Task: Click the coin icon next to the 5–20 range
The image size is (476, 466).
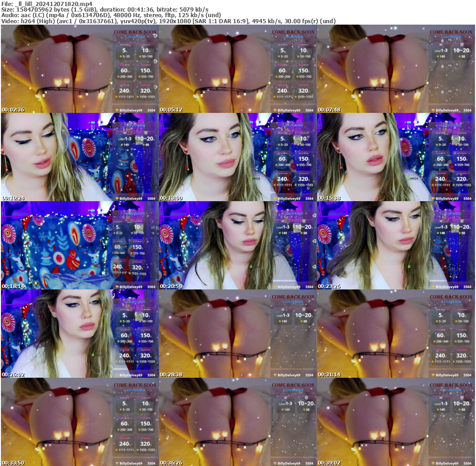Action: pos(121,56)
